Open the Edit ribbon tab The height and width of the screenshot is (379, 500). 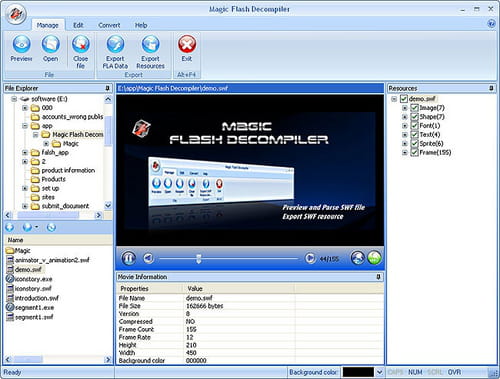click(78, 25)
